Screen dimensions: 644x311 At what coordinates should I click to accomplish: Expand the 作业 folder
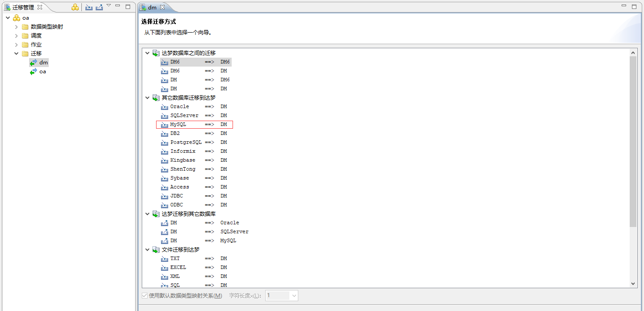17,45
